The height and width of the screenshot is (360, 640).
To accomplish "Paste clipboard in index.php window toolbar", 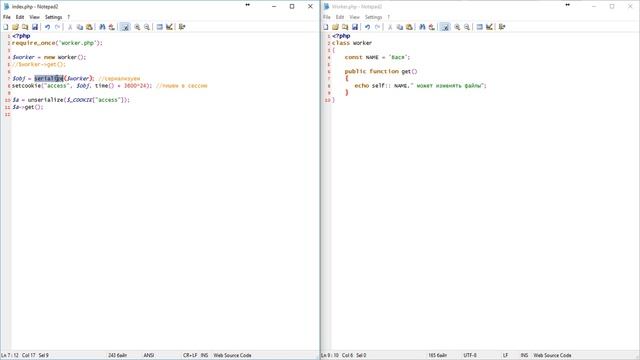I will point(89,27).
